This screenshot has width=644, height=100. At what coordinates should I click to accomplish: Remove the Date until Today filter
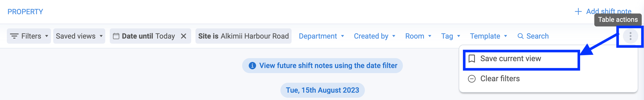tap(184, 36)
